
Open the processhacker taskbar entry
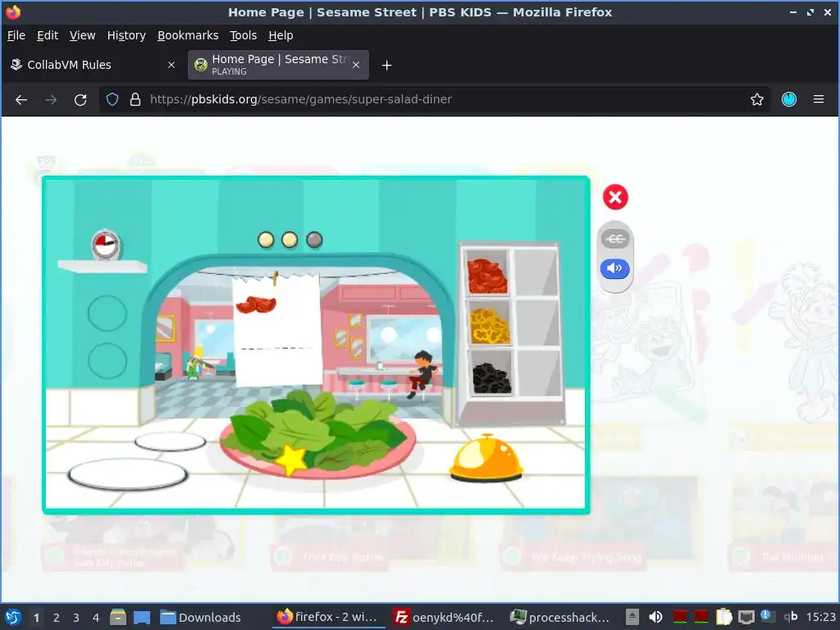[x=560, y=617]
